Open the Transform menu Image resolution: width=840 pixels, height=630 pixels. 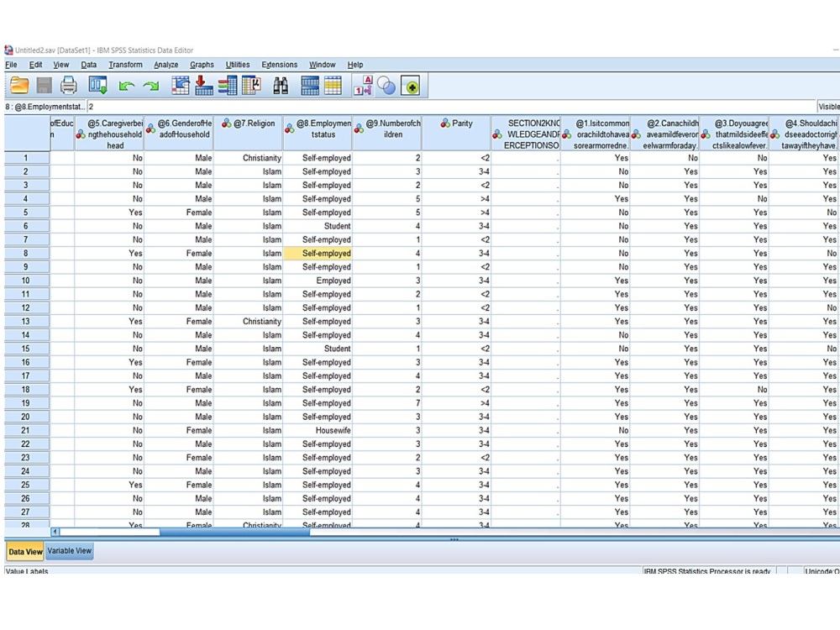125,65
